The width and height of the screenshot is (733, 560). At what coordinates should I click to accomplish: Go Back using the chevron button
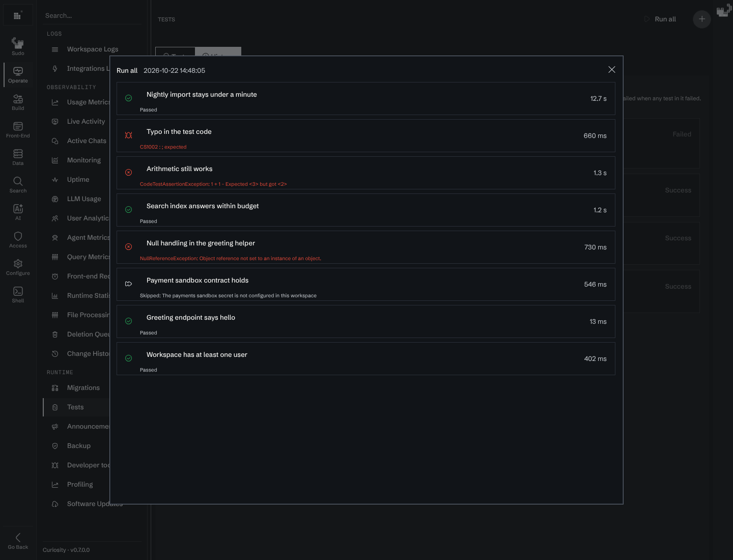coord(18,541)
